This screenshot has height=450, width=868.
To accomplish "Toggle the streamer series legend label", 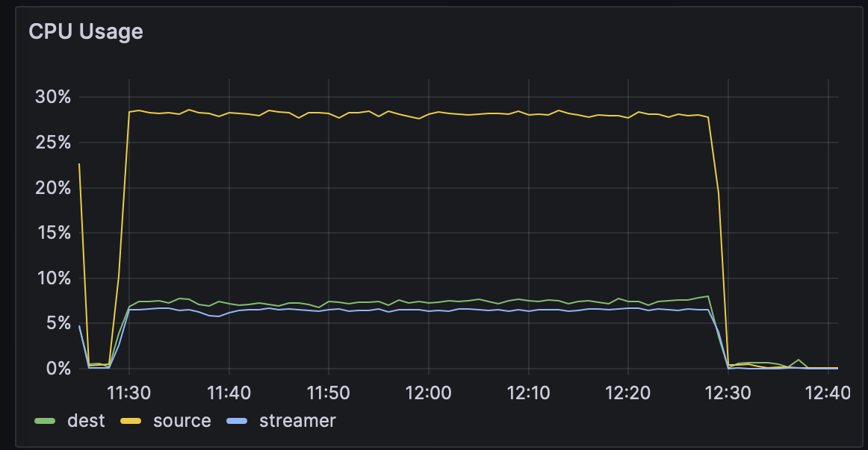I will point(297,421).
